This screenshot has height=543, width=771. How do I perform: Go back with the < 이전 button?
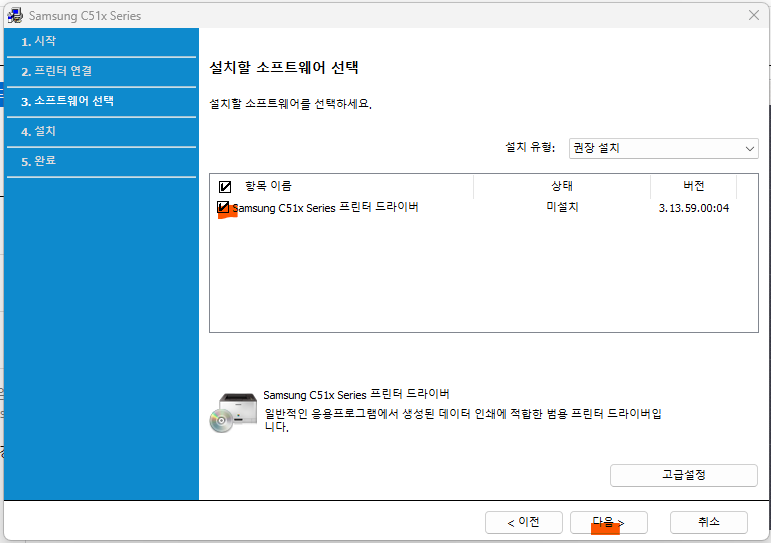(524, 522)
